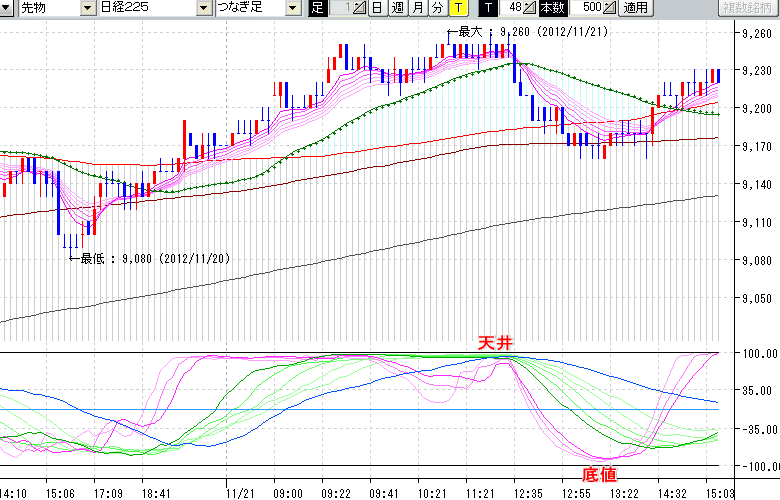Select weekly bars with 週 button
Screen dimensions: 780x500
[397, 8]
